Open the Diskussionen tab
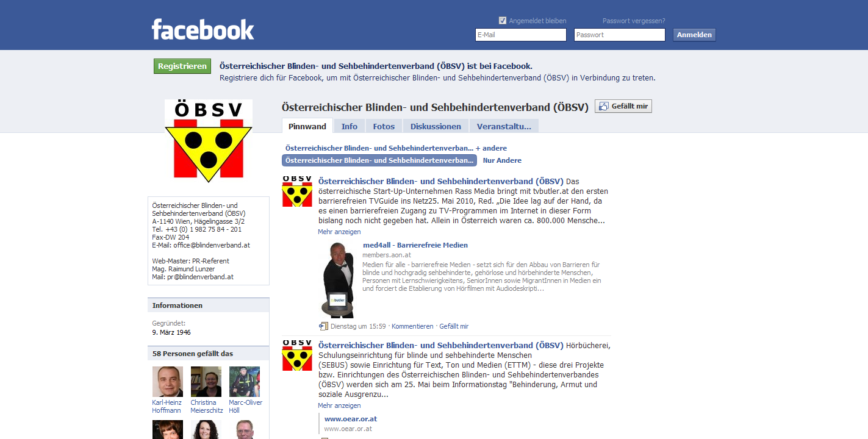 [436, 126]
